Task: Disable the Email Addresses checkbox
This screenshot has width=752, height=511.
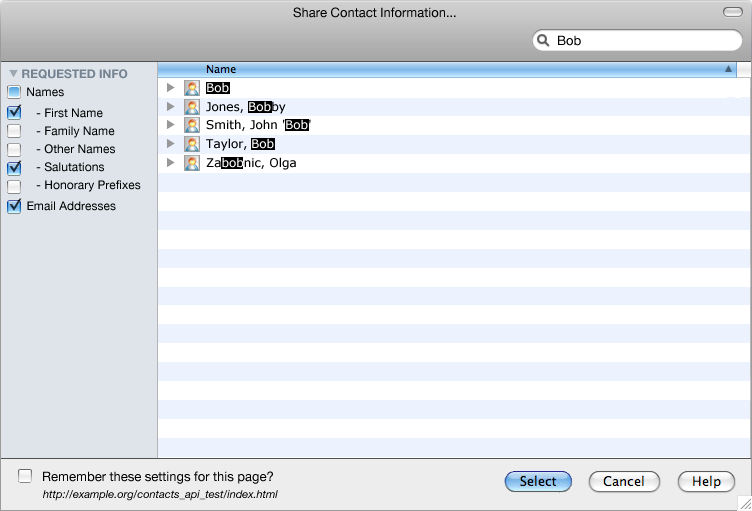Action: (x=14, y=206)
